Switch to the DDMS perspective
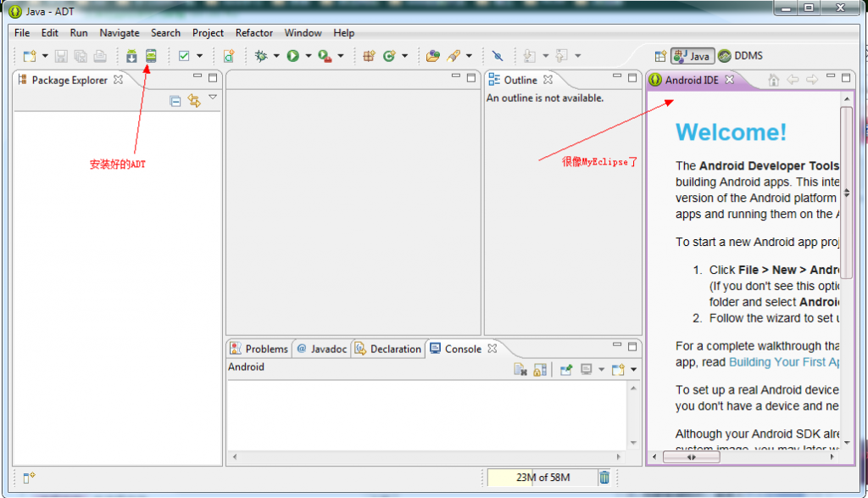 (x=740, y=56)
